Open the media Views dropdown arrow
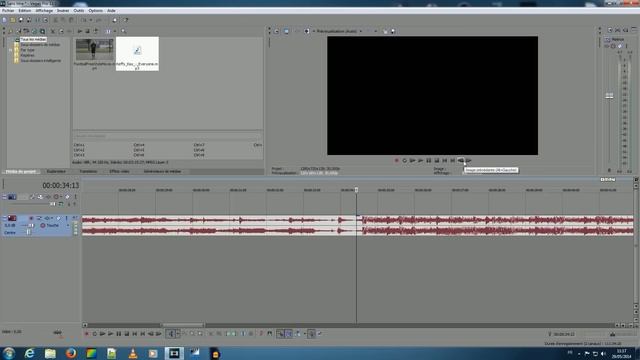This screenshot has width=640, height=360. pos(115,31)
